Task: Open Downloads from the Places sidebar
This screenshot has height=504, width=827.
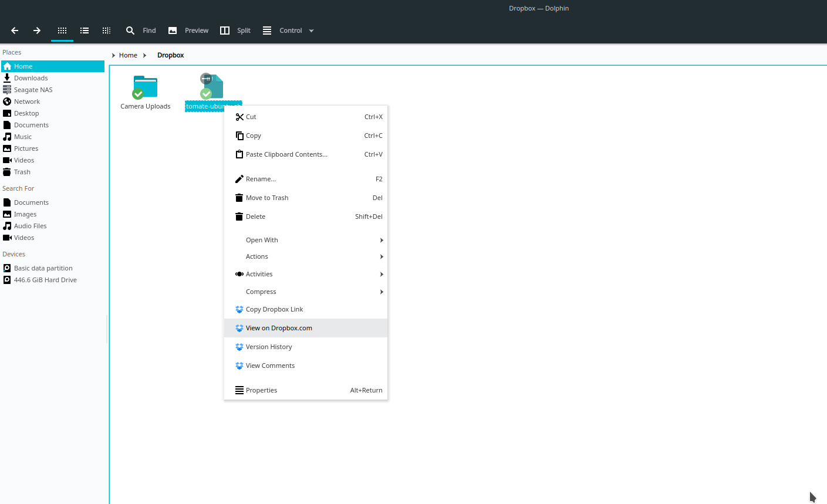Action: tap(31, 77)
